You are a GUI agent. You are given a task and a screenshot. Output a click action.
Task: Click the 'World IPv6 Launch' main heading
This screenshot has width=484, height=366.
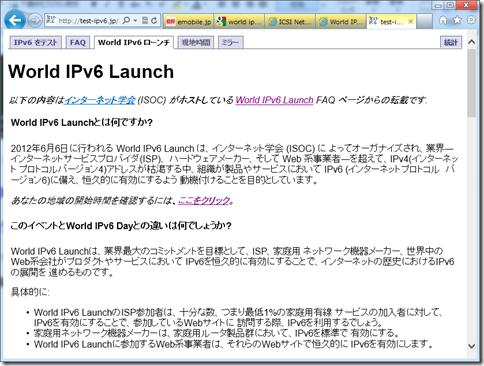pyautogui.click(x=91, y=72)
